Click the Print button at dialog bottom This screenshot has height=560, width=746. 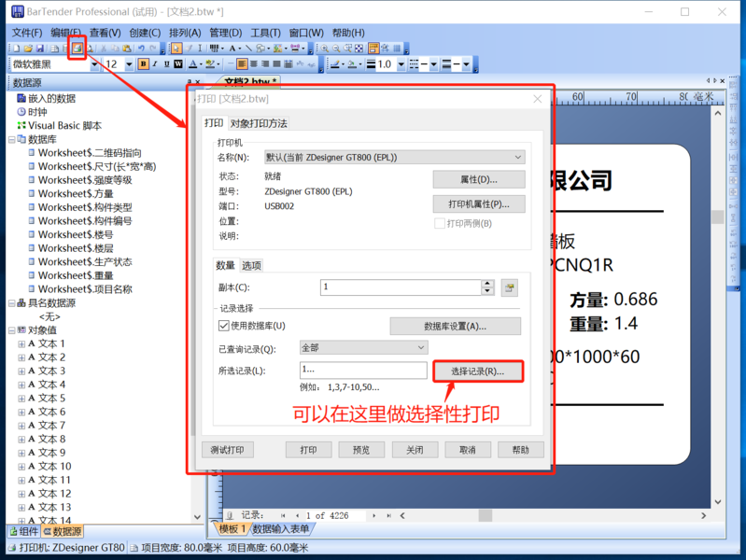coord(308,450)
